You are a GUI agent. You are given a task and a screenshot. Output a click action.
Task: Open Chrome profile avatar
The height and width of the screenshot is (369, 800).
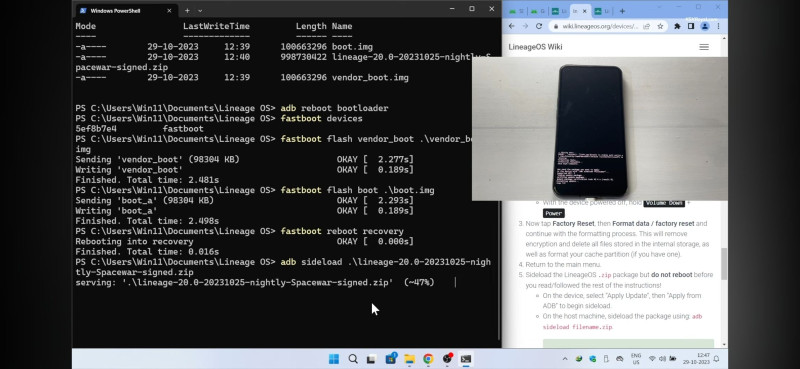point(705,26)
